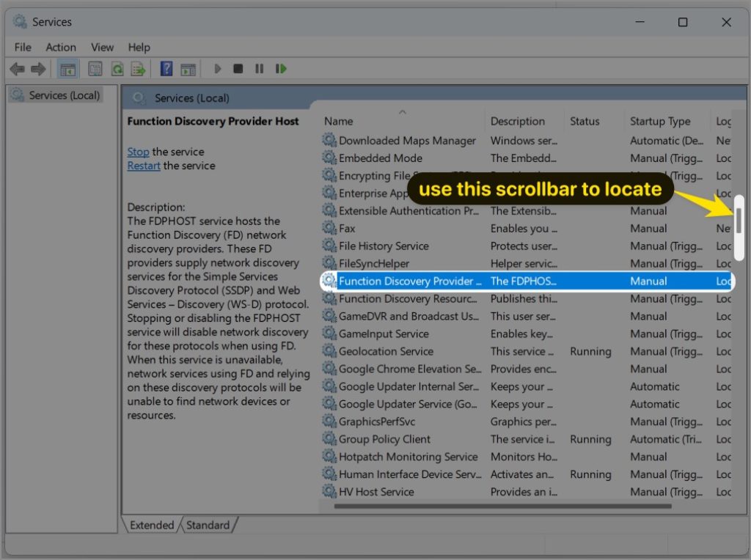Click gear icon beside Embedded Mode
The image size is (751, 560).
[x=329, y=157]
